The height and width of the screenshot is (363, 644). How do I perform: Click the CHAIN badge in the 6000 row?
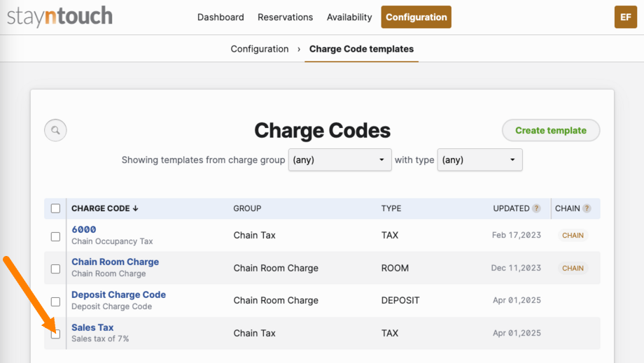tap(573, 236)
